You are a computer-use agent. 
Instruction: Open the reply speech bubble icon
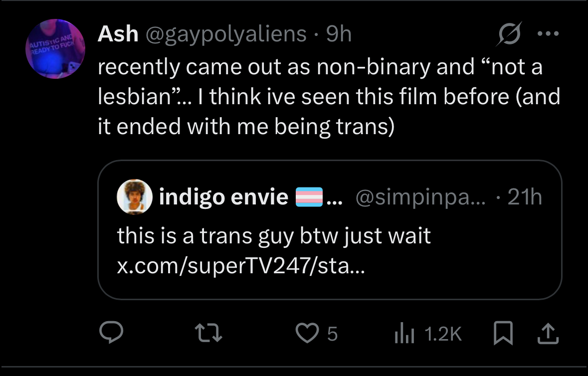point(111,333)
